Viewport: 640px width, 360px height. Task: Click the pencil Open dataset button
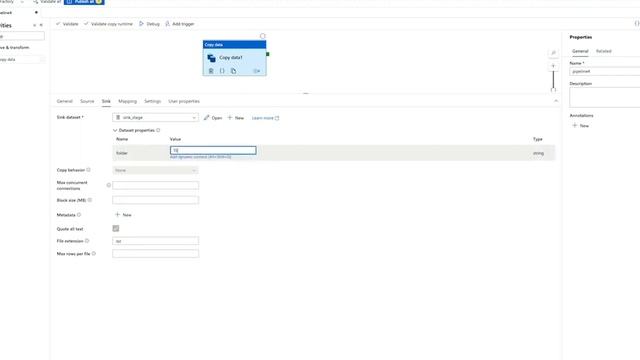pyautogui.click(x=213, y=118)
